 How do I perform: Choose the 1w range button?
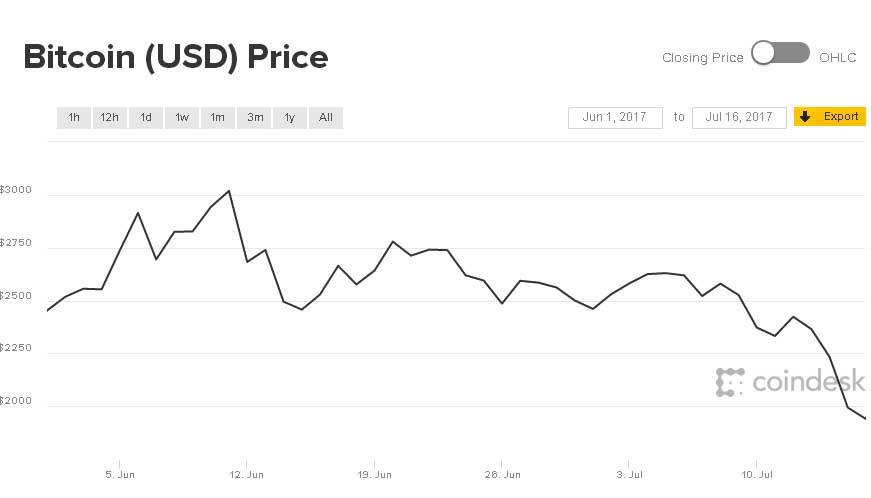tap(182, 118)
